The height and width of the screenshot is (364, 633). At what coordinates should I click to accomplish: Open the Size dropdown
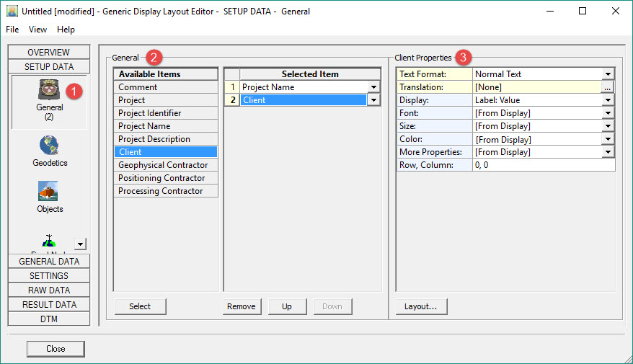pyautogui.click(x=608, y=126)
